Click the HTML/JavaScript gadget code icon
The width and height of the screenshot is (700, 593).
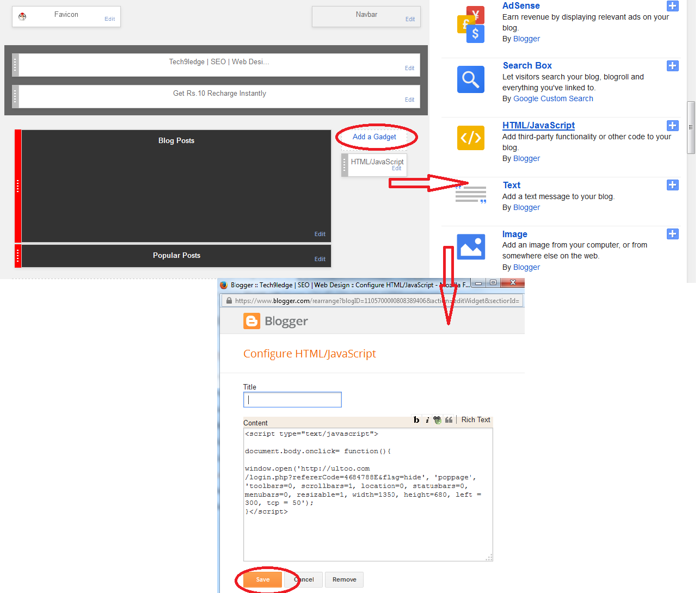click(470, 138)
